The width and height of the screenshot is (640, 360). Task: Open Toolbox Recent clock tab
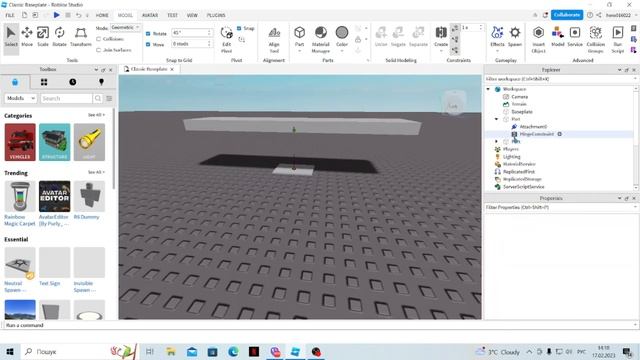point(73,82)
